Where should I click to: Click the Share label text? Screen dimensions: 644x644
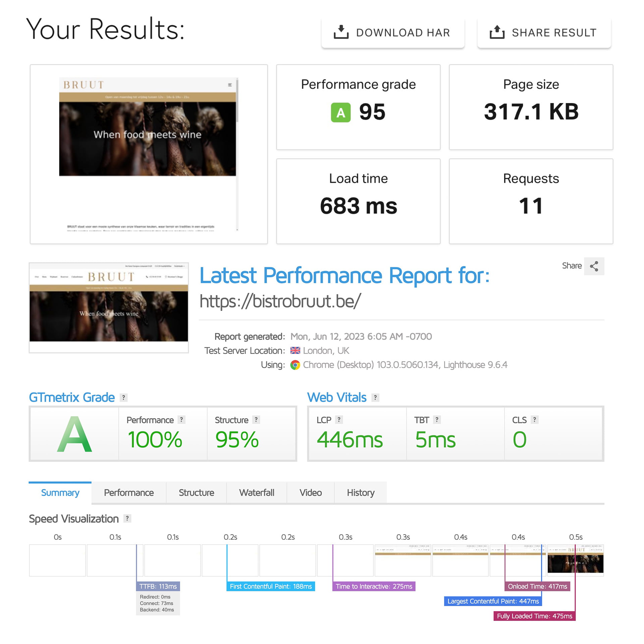click(x=572, y=266)
